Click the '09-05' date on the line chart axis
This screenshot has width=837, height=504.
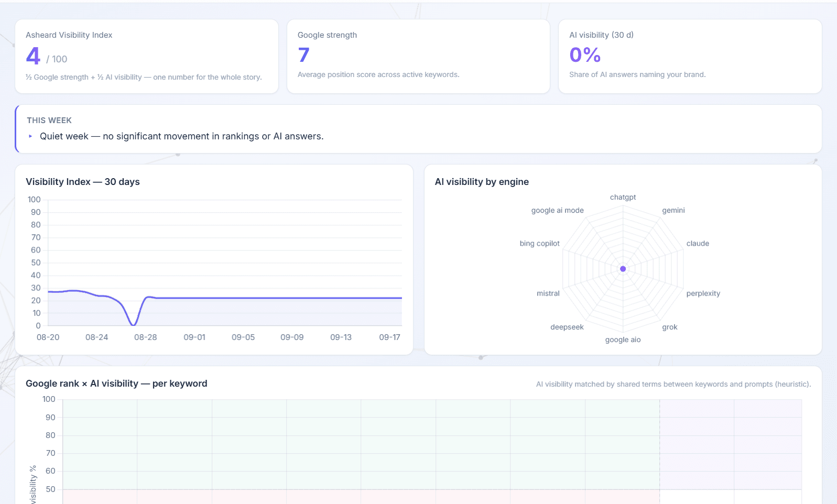(243, 337)
